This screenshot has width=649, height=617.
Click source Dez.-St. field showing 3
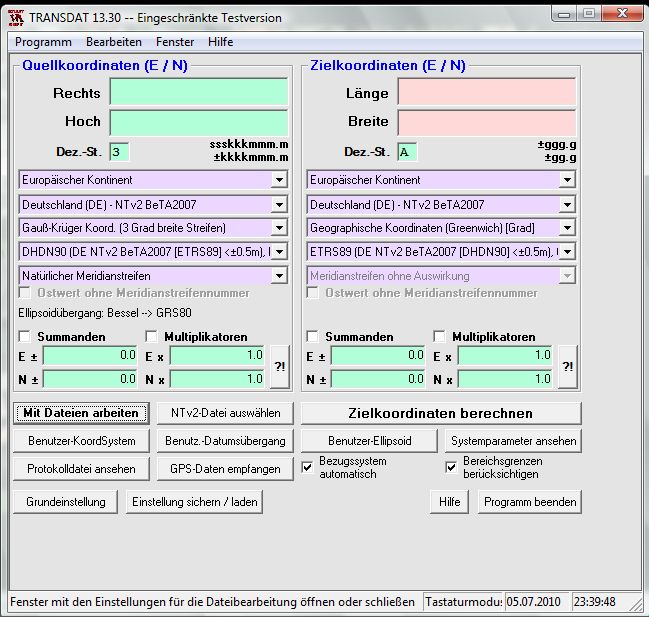coord(119,152)
